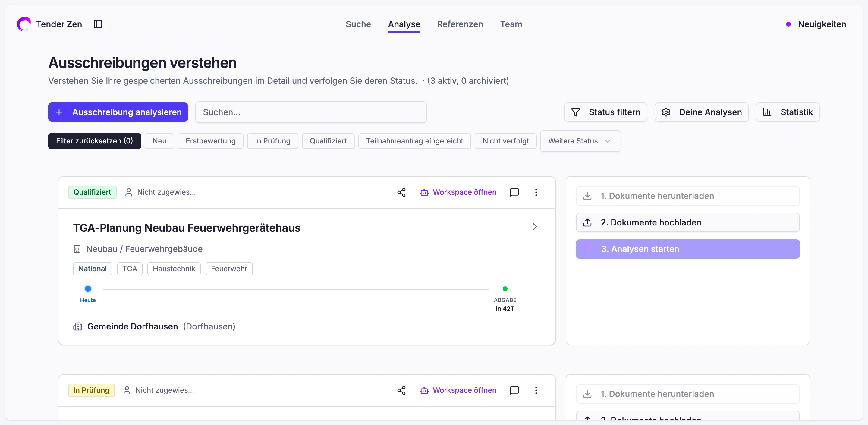Toggle the Neu status filter chip
Viewport: 868px width, 425px height.
click(x=159, y=141)
